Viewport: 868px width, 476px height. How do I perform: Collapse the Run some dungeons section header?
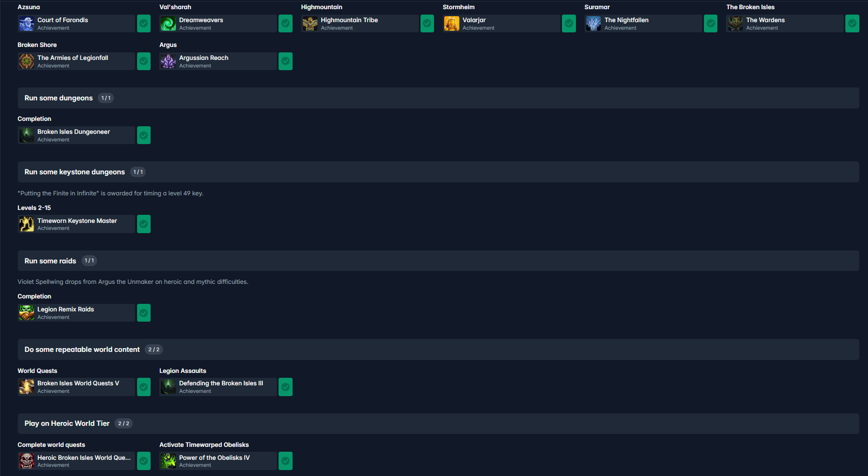coord(438,98)
